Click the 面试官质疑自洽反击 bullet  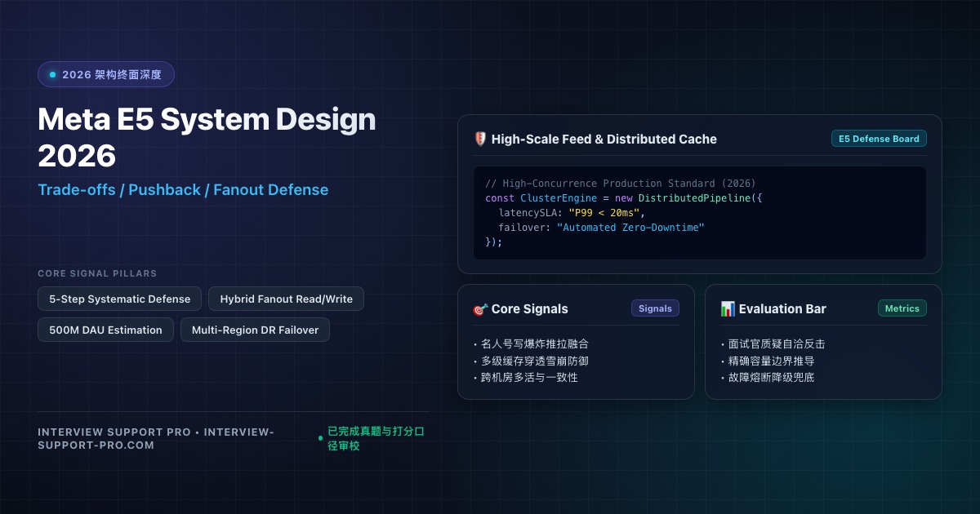(773, 343)
